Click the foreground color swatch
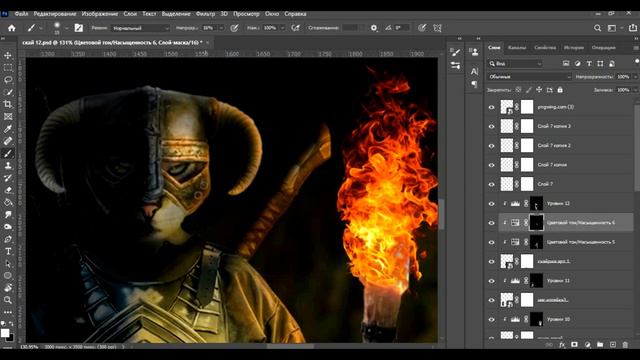Image resolution: width=640 pixels, height=360 pixels. (x=5, y=333)
